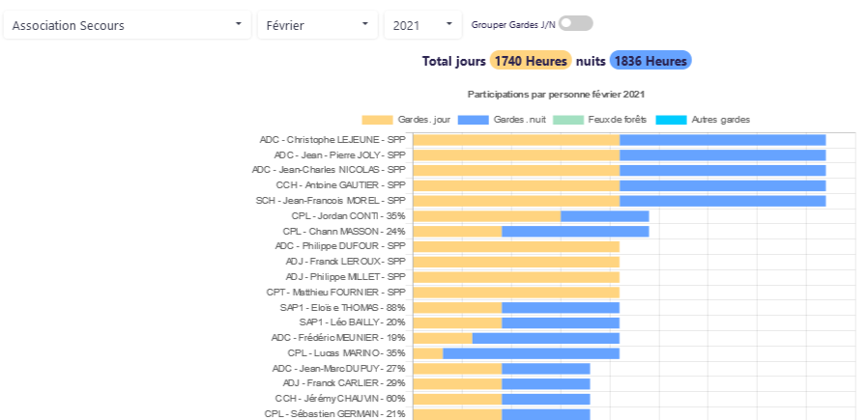Click the 1740 Heures jours badge

point(531,61)
